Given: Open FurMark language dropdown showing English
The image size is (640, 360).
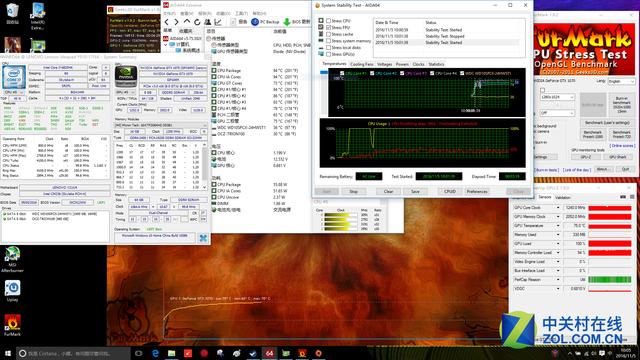Looking at the screenshot, I should [x=621, y=82].
